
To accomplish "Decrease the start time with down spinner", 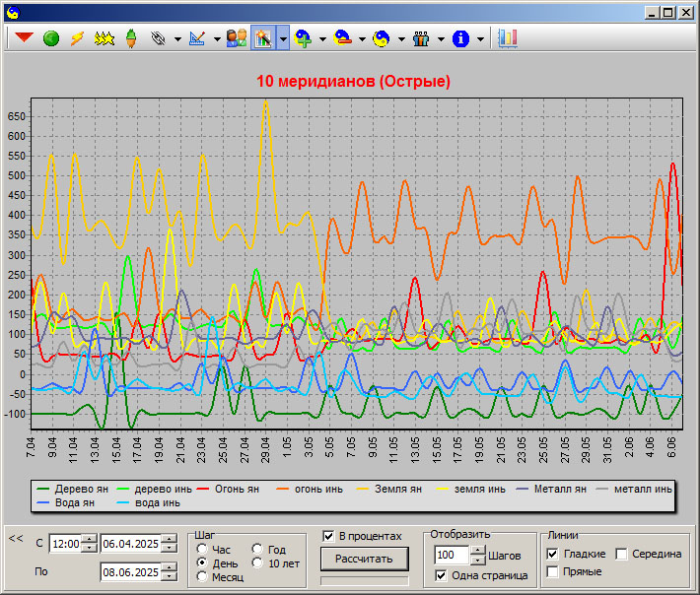I will click(90, 548).
